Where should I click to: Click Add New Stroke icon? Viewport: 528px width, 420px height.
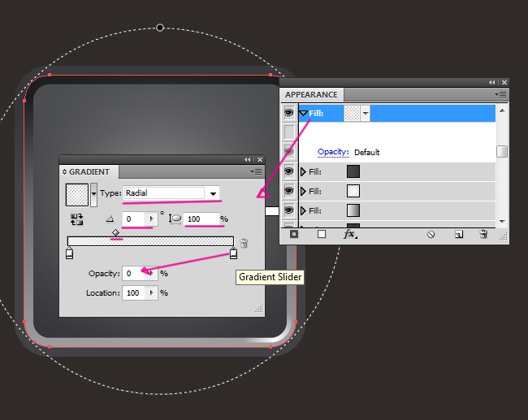coord(294,234)
